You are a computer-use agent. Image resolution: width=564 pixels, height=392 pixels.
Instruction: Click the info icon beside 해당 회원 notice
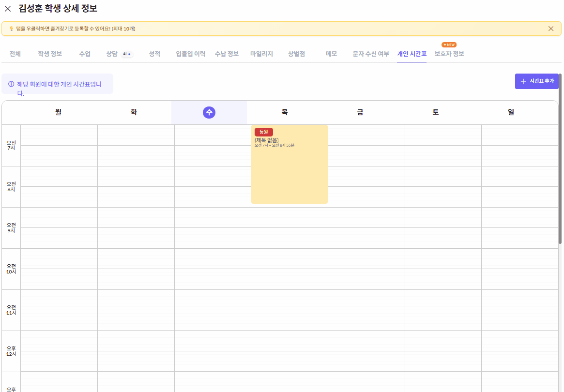pos(11,84)
